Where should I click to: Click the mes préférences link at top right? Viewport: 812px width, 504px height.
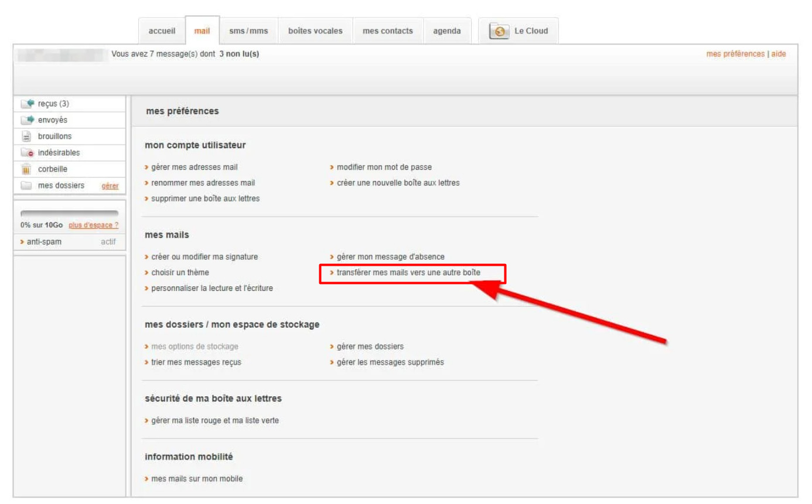(735, 54)
